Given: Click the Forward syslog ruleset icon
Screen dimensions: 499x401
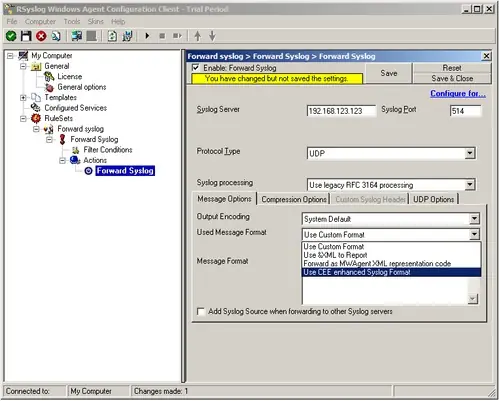Looking at the screenshot, I should (49, 129).
